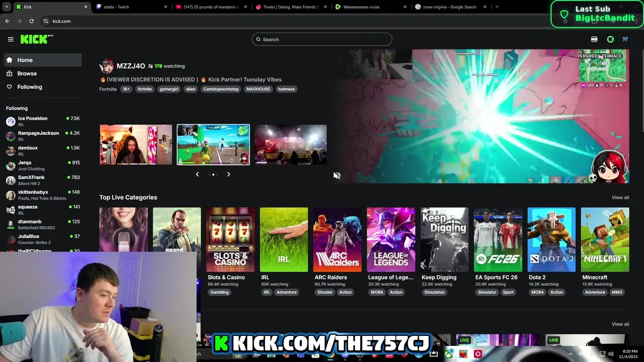Click the Kick logo
644x362 pixels.
tap(36, 39)
